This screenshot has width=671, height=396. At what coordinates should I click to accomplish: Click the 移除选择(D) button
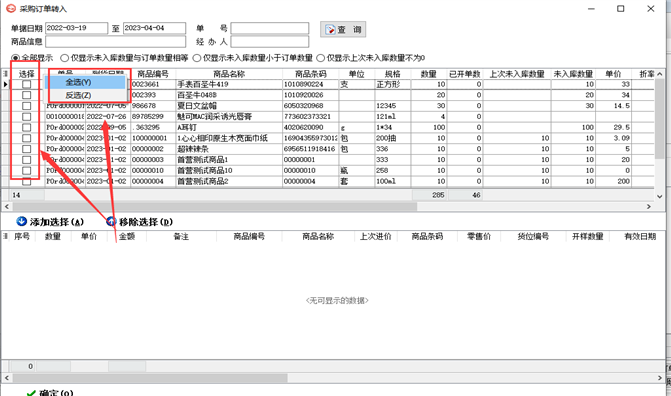pos(140,222)
